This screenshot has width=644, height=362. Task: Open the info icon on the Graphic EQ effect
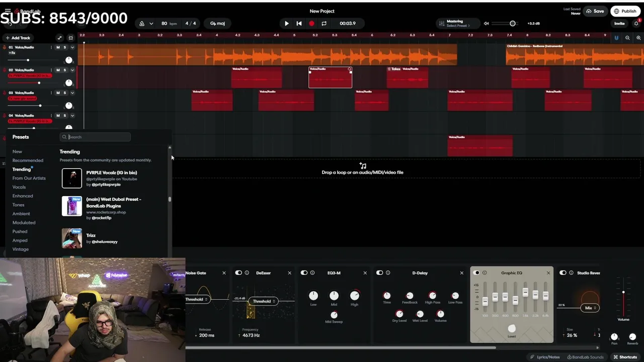[485, 273]
